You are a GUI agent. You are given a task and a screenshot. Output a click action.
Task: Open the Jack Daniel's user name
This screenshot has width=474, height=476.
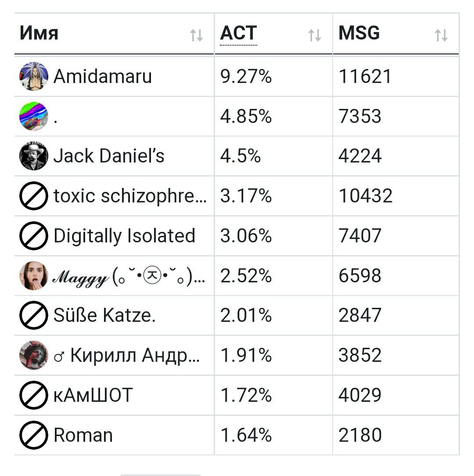coord(109,156)
